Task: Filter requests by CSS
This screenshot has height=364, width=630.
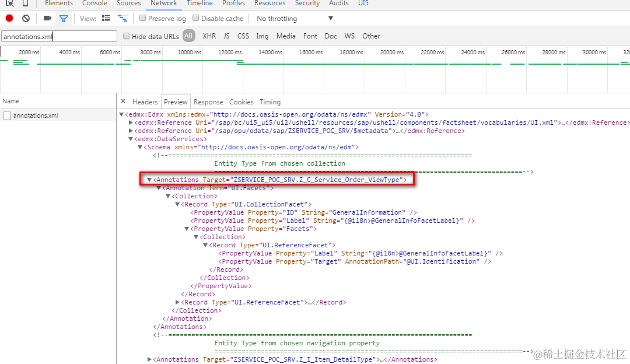Action: click(x=243, y=36)
